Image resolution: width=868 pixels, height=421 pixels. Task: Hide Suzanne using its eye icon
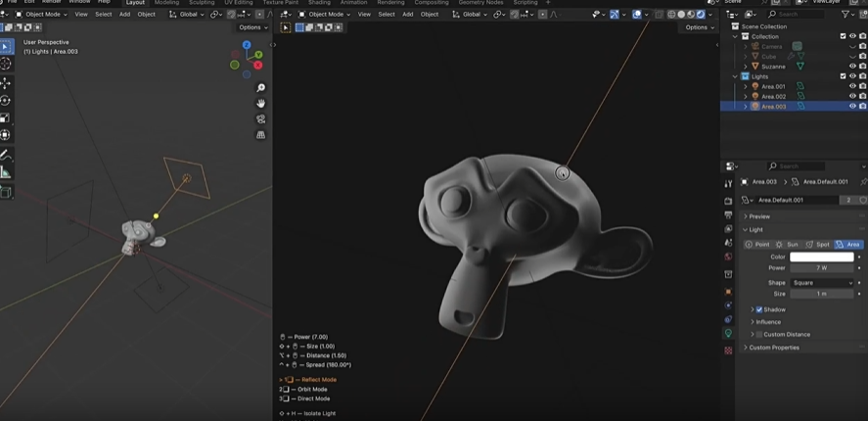pos(851,66)
